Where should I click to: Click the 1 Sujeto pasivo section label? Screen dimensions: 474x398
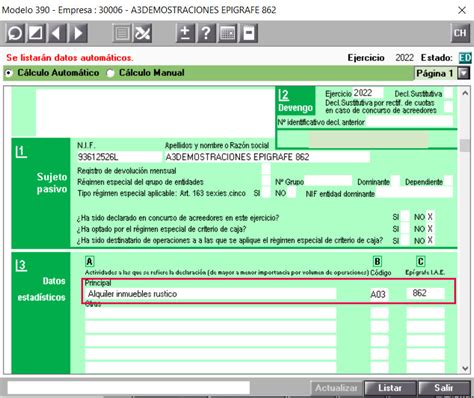point(41,192)
